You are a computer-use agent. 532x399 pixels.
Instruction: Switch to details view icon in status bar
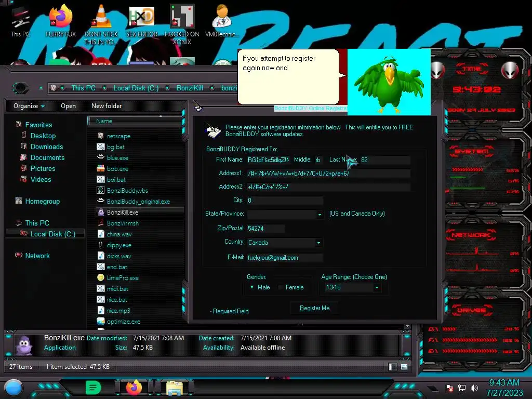click(393, 367)
